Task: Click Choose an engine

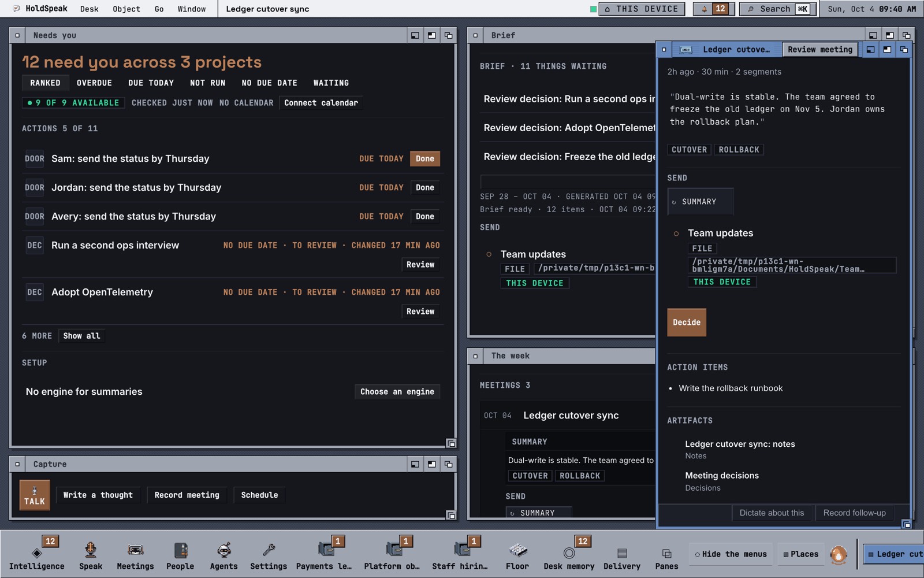Action: tap(397, 392)
